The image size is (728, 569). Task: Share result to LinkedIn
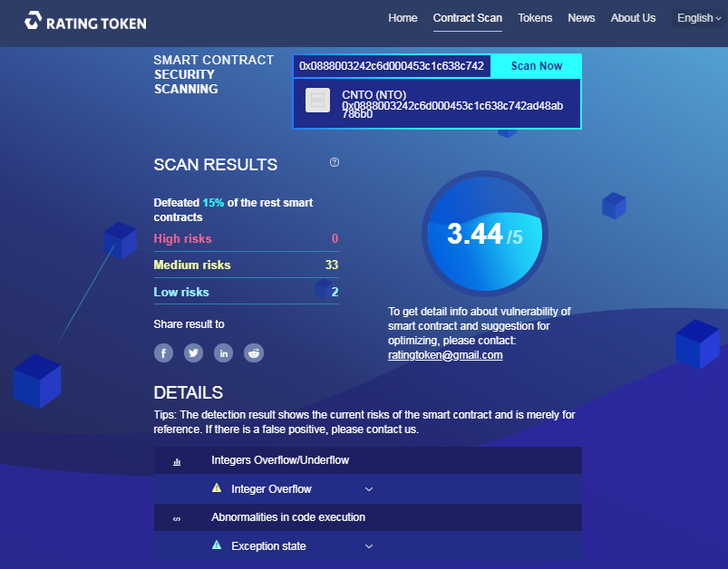pos(223,353)
